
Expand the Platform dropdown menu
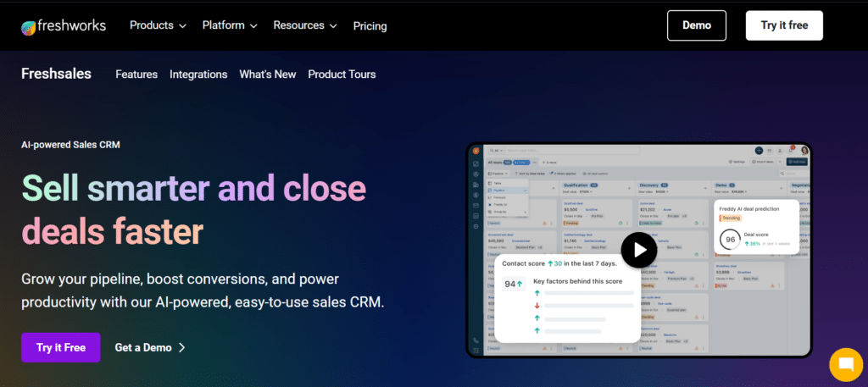point(230,25)
